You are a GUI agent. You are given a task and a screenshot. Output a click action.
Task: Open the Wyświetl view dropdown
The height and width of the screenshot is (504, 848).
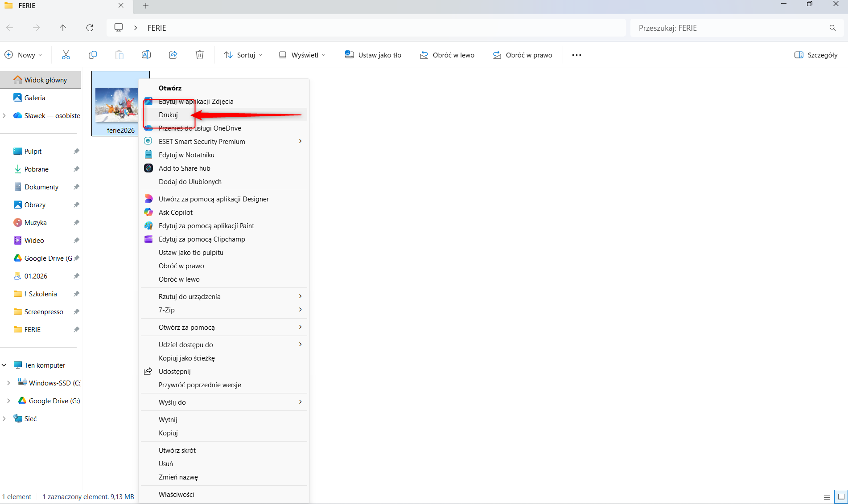pyautogui.click(x=302, y=55)
